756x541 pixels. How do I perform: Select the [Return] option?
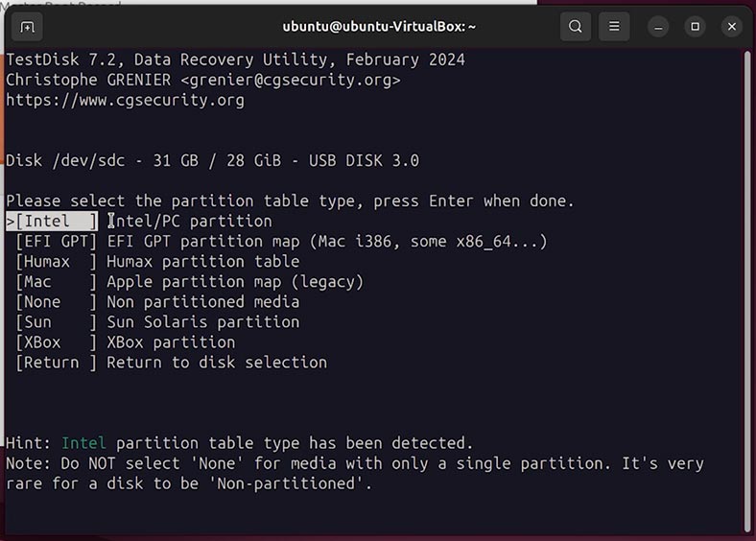click(x=56, y=363)
